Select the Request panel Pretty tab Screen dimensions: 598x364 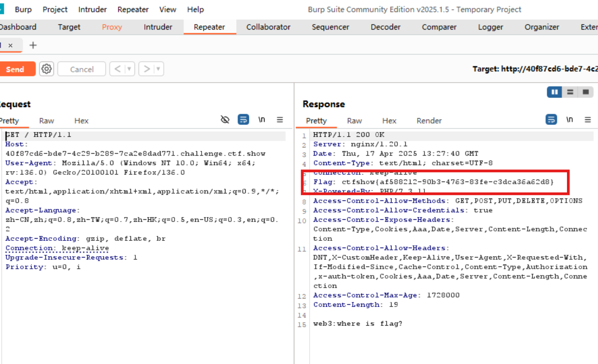coord(9,120)
